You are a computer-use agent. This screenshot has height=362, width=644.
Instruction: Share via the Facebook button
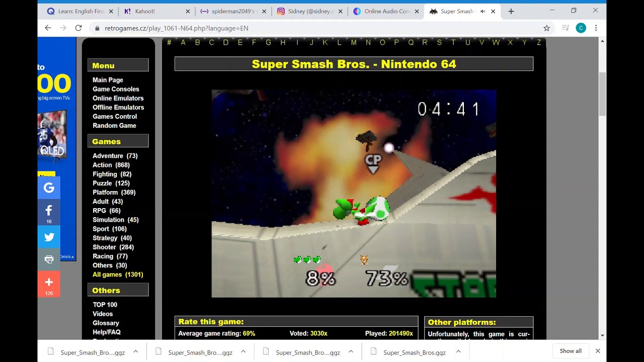[x=49, y=212]
